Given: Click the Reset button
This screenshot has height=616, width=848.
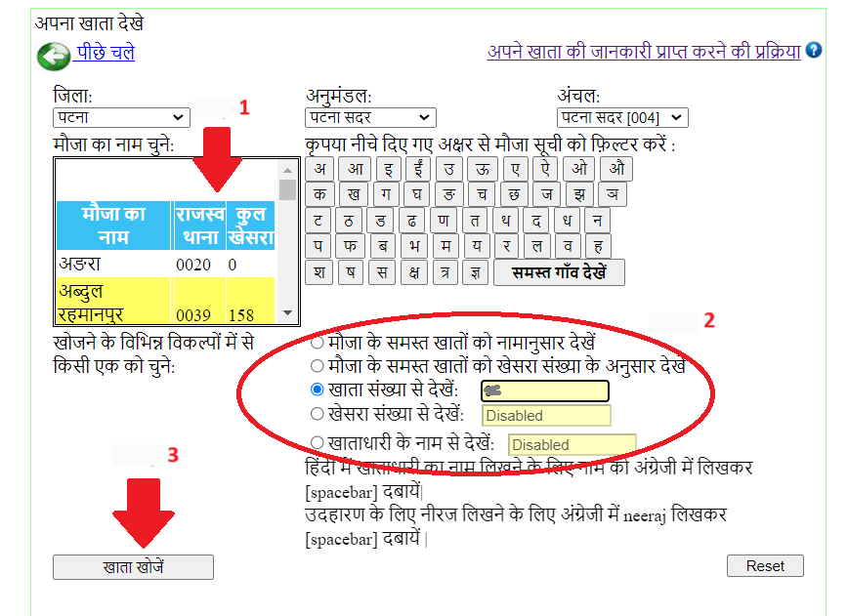Looking at the screenshot, I should 765,566.
